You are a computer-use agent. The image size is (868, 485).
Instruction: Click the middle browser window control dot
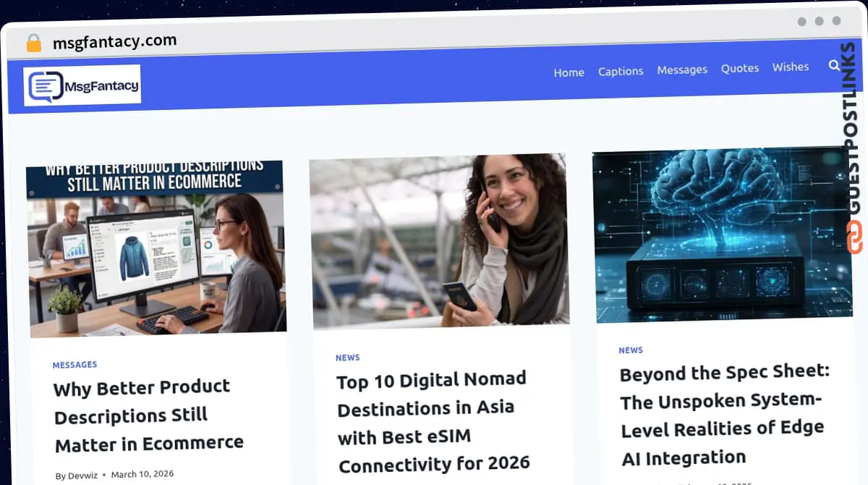[820, 21]
